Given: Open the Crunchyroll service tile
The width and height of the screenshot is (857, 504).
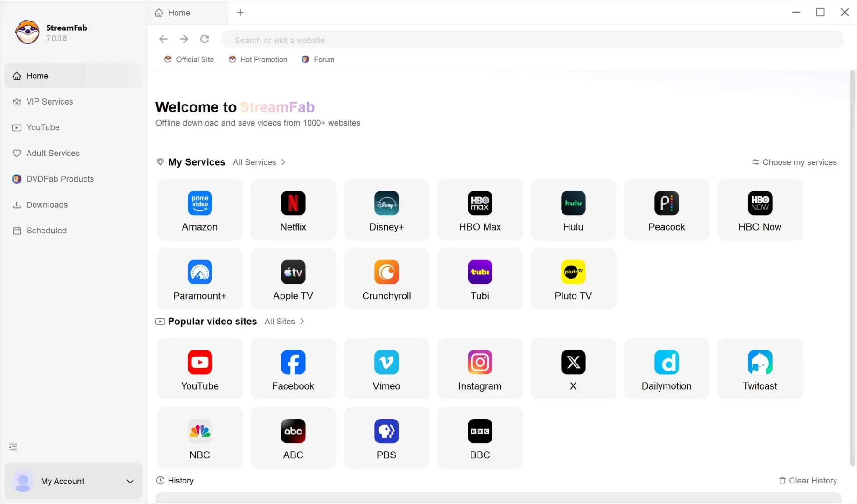Looking at the screenshot, I should (386, 279).
